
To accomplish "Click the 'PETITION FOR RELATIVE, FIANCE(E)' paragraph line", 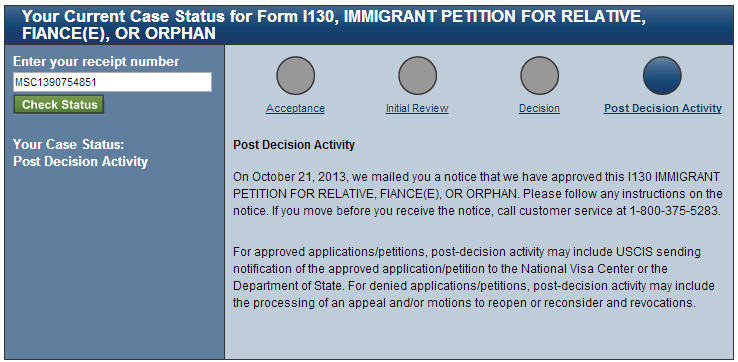I will pyautogui.click(x=478, y=193).
